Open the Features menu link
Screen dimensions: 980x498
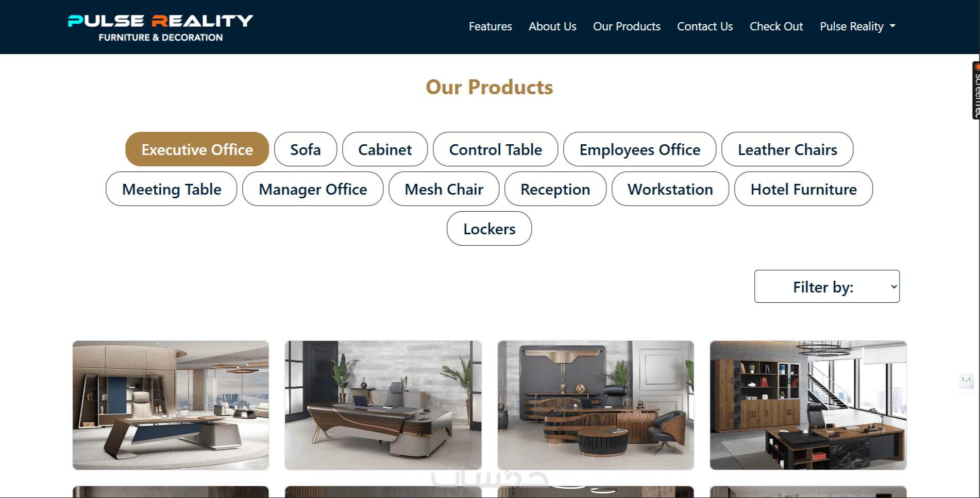point(490,26)
